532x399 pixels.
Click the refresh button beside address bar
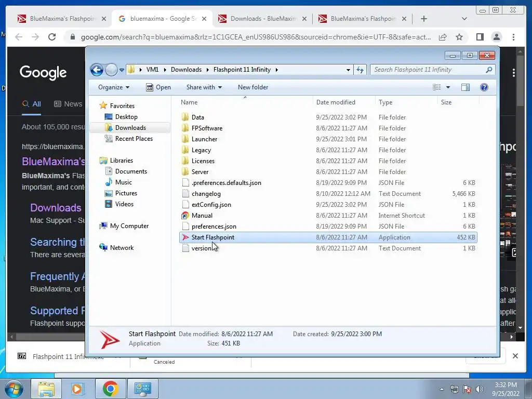point(360,70)
